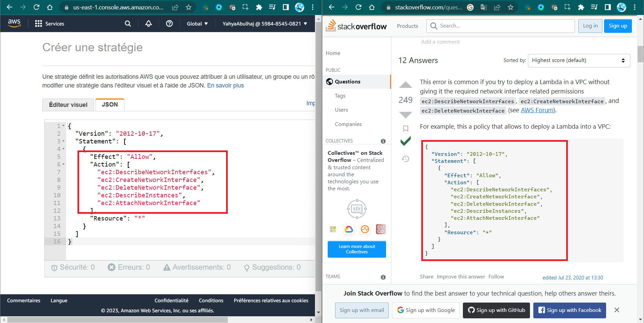Open Home in Stack Overflow sidebar
Image resolution: width=644 pixels, height=323 pixels.
[x=333, y=53]
